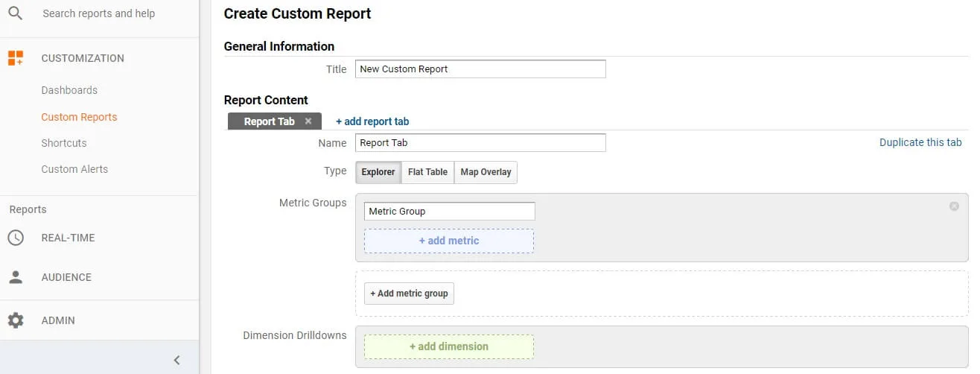This screenshot has width=980, height=374.
Task: Click the Reports heading in the sidebar
Action: point(28,209)
